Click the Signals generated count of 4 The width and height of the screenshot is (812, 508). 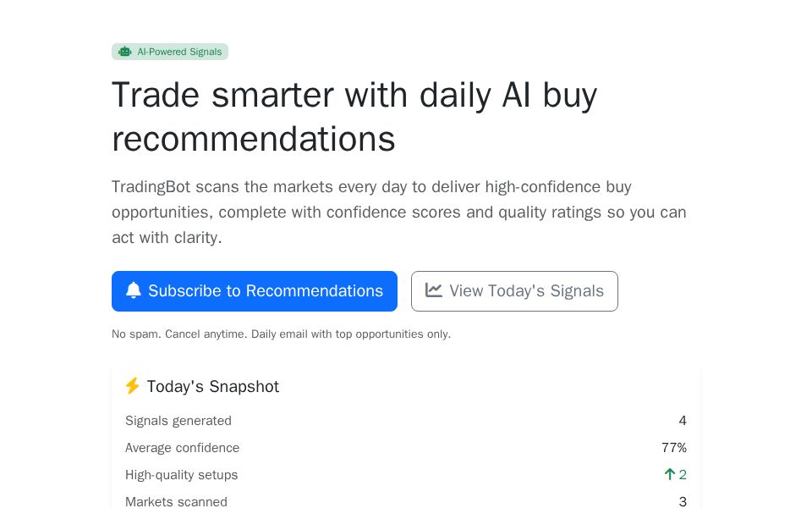click(x=683, y=421)
